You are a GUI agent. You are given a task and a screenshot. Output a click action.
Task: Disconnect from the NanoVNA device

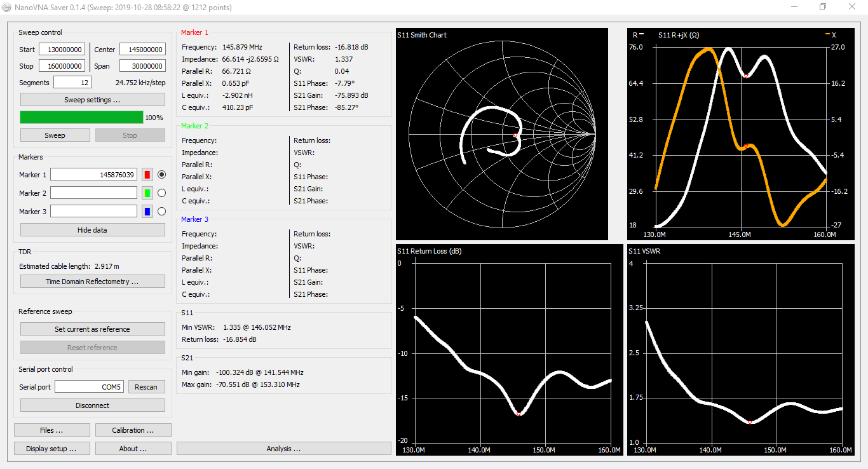point(92,405)
